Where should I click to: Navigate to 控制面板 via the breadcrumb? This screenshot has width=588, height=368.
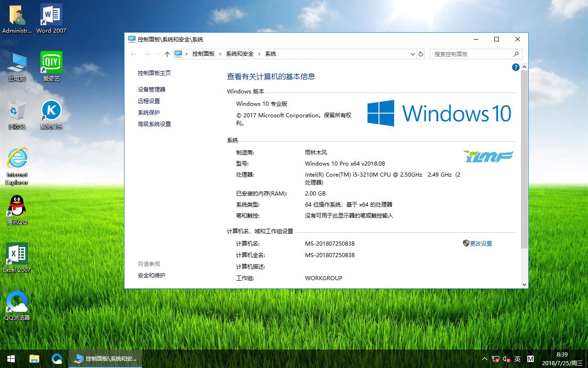tap(204, 54)
